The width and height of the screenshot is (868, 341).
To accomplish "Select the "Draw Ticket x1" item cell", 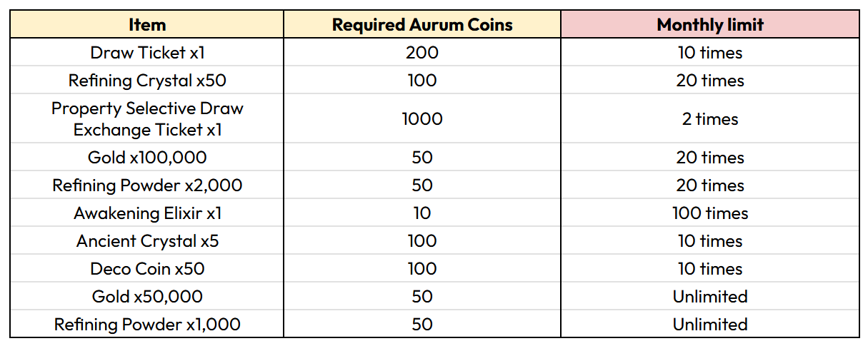I will (147, 53).
